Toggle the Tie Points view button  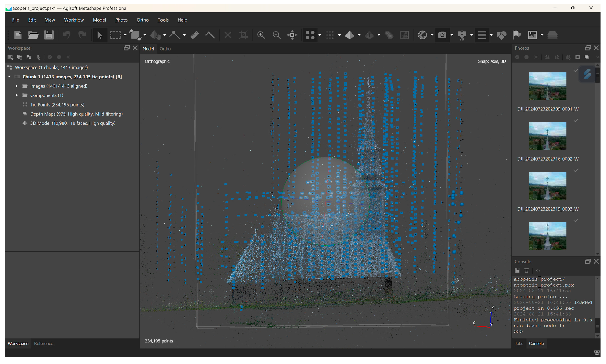click(310, 35)
